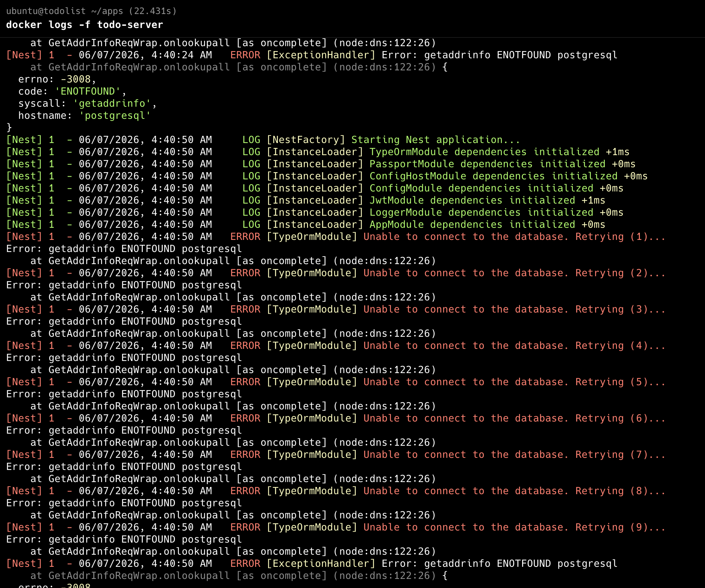Select the command docker logs -f todo-server
Image resolution: width=705 pixels, height=588 pixels.
pos(85,25)
